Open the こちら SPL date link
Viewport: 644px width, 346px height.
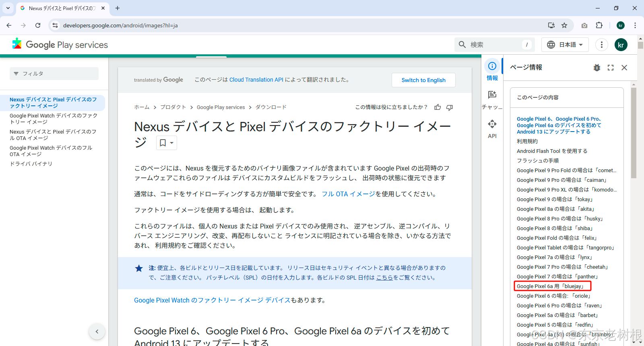click(x=384, y=278)
